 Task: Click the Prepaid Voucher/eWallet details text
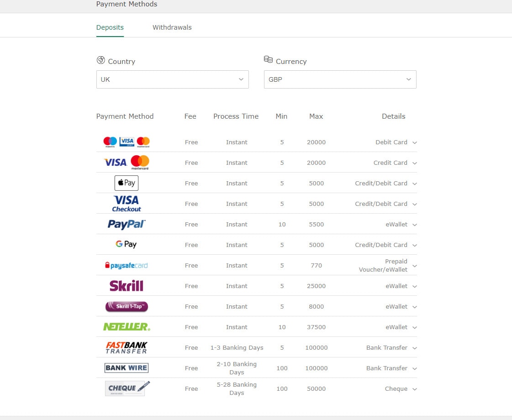click(x=383, y=265)
